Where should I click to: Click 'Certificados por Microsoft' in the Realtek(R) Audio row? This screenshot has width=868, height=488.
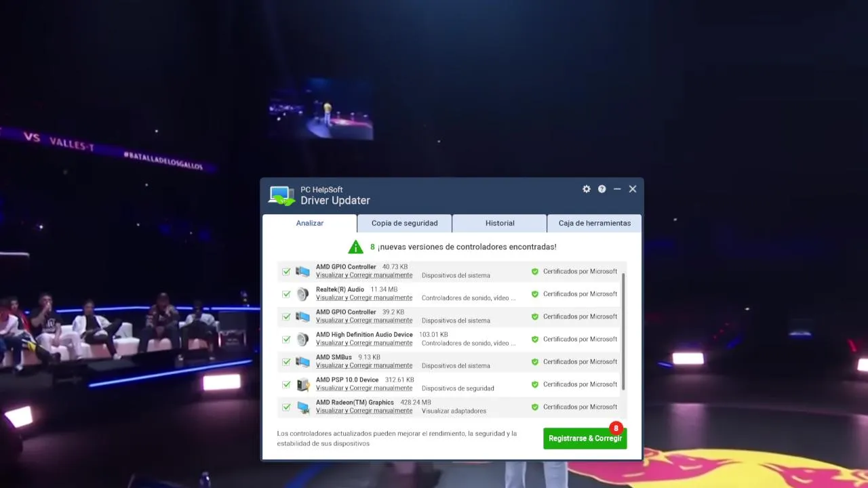click(x=580, y=294)
